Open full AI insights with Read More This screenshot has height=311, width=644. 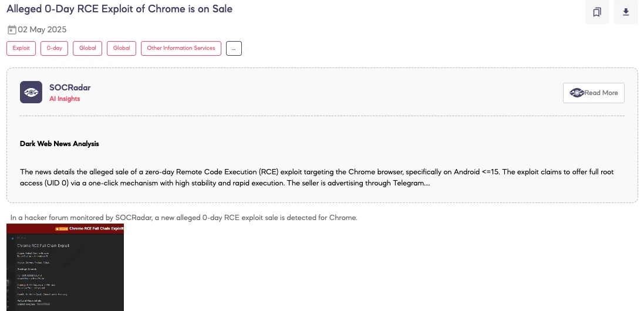(x=594, y=93)
